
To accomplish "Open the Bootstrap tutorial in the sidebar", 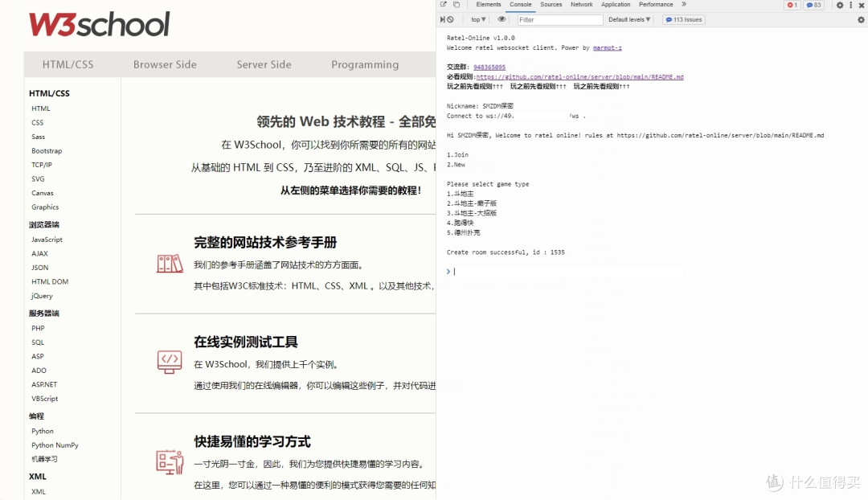I will coord(47,151).
